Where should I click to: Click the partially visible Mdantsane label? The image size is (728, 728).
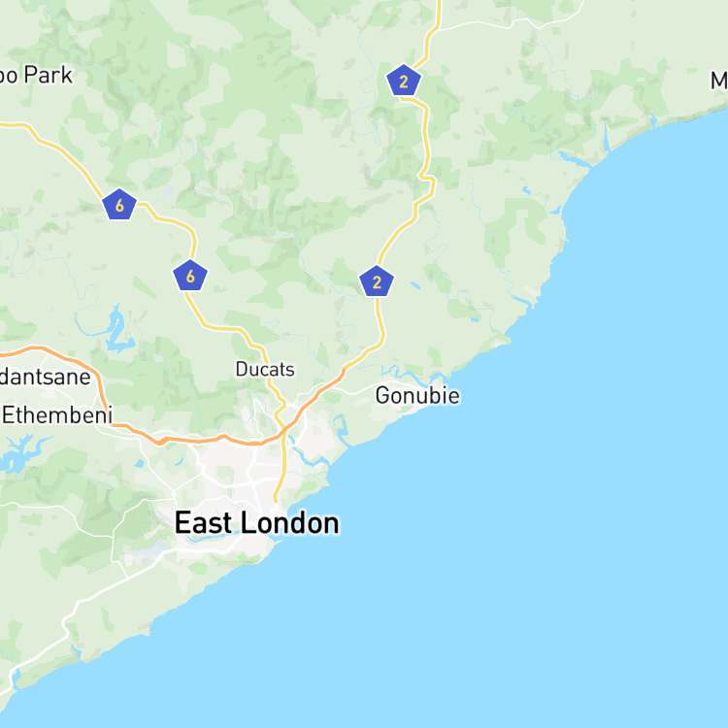point(45,377)
